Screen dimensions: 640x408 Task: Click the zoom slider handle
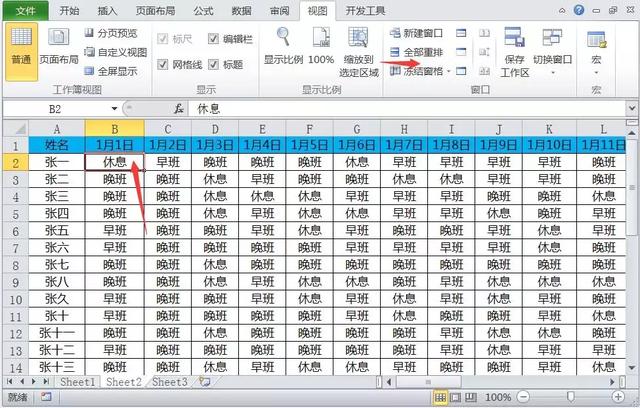coord(571,397)
